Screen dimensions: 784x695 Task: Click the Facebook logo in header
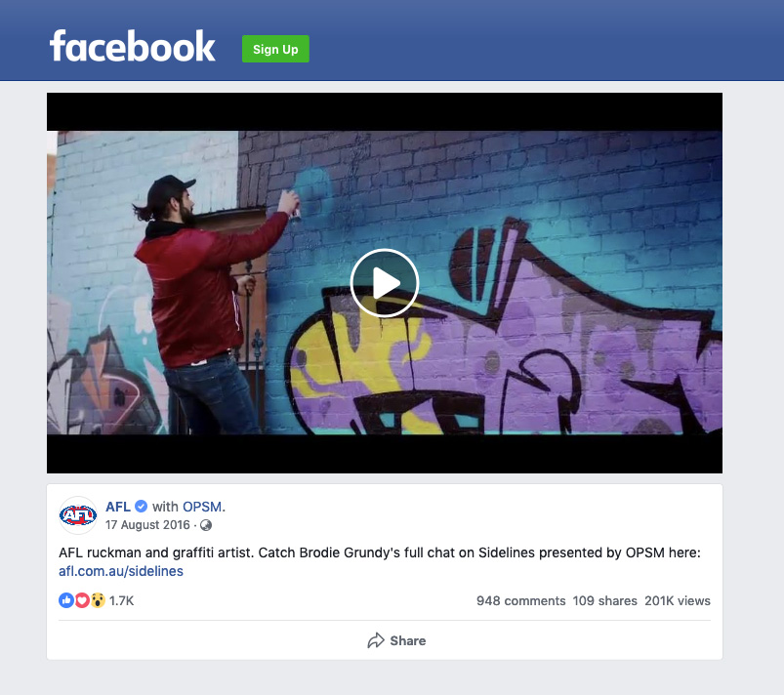point(132,46)
